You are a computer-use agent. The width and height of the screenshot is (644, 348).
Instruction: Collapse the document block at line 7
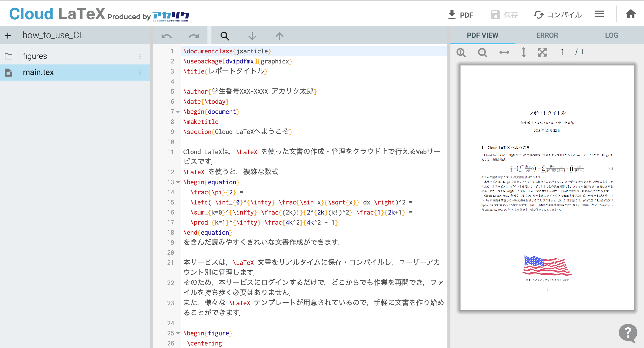coord(178,112)
